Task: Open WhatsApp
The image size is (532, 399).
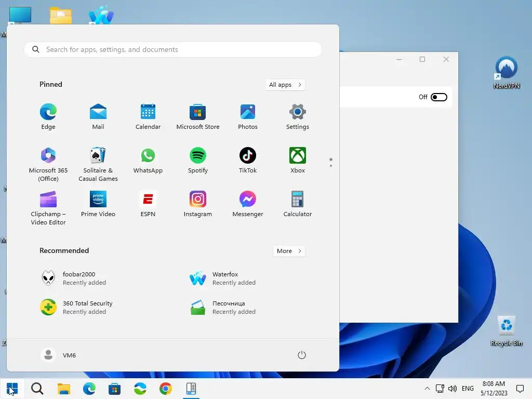Action: pyautogui.click(x=148, y=161)
